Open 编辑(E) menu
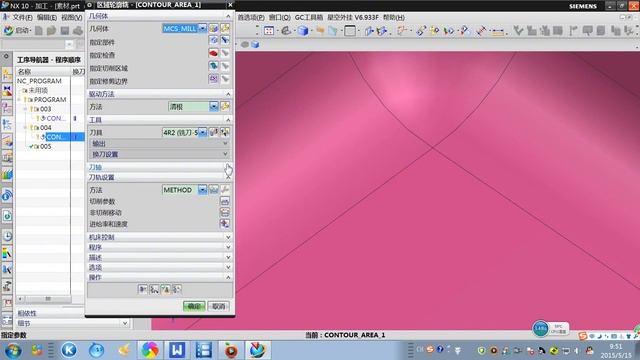This screenshot has width=640, height=360. 47,18
